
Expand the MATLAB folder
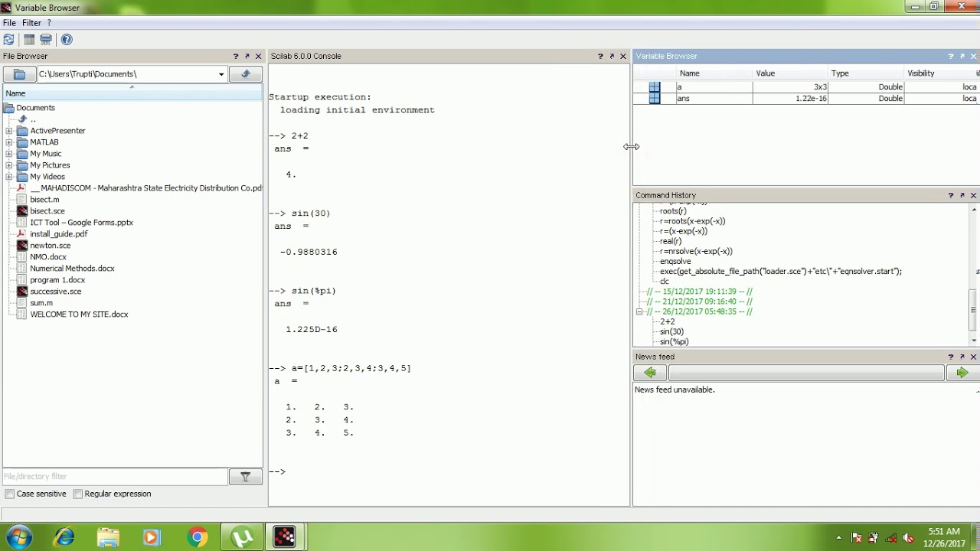(x=9, y=142)
